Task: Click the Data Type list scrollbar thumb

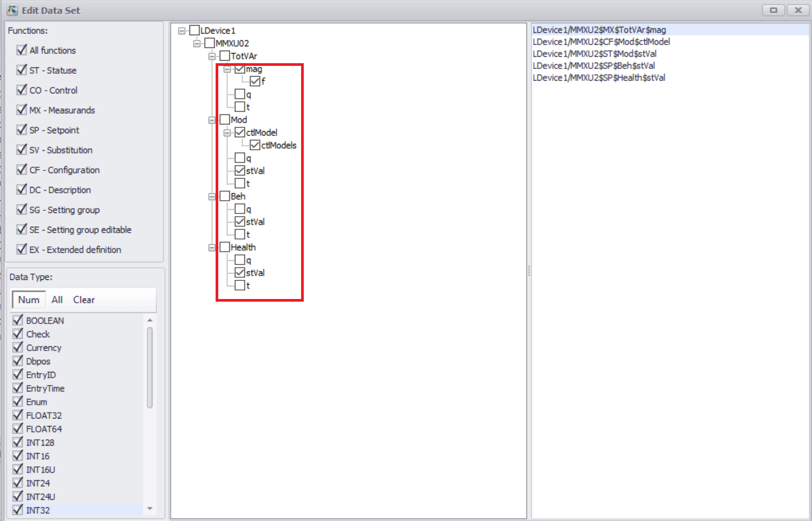Action: coord(150,368)
